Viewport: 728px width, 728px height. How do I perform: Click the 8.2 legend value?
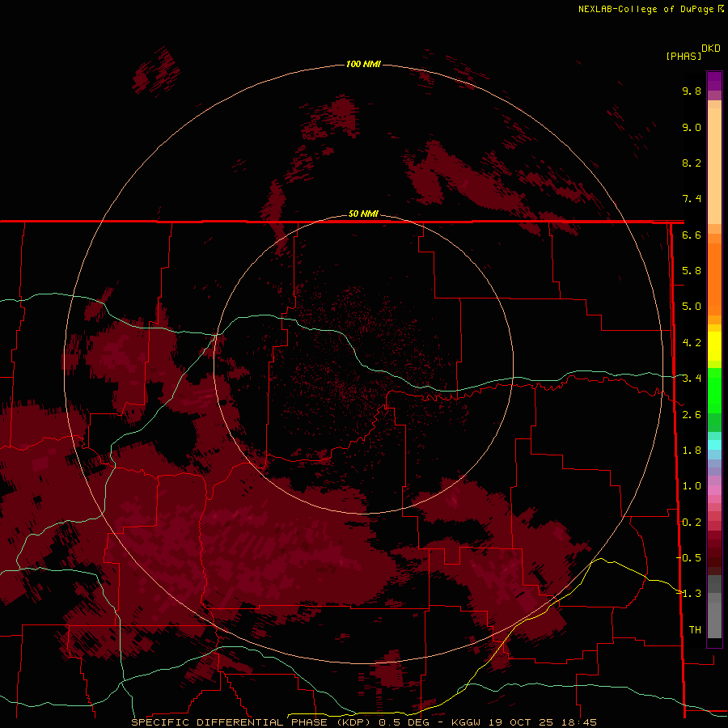[692, 163]
